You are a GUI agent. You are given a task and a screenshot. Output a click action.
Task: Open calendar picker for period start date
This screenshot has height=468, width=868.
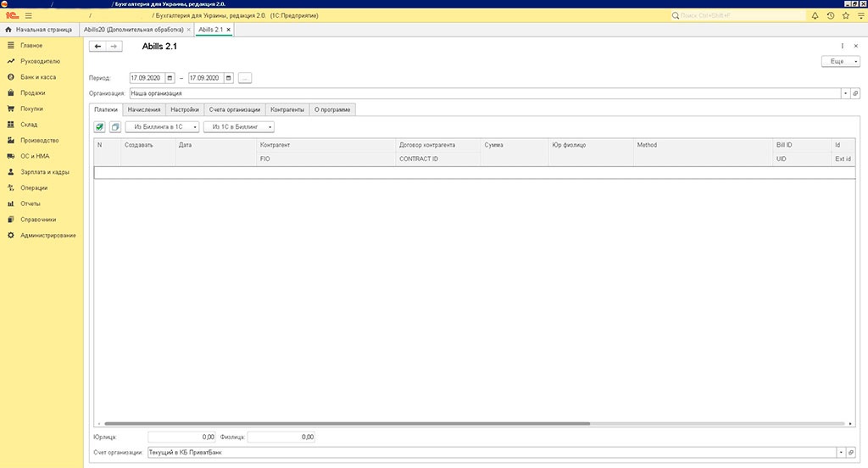point(170,78)
